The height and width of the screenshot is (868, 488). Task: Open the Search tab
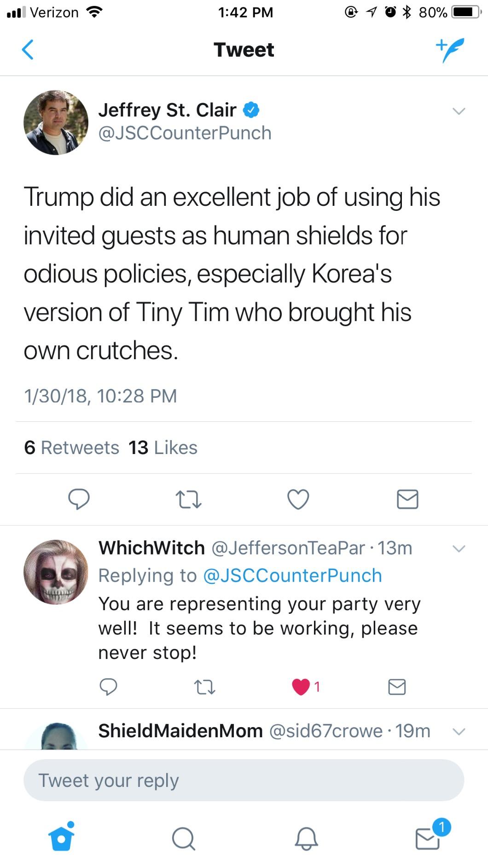[184, 838]
